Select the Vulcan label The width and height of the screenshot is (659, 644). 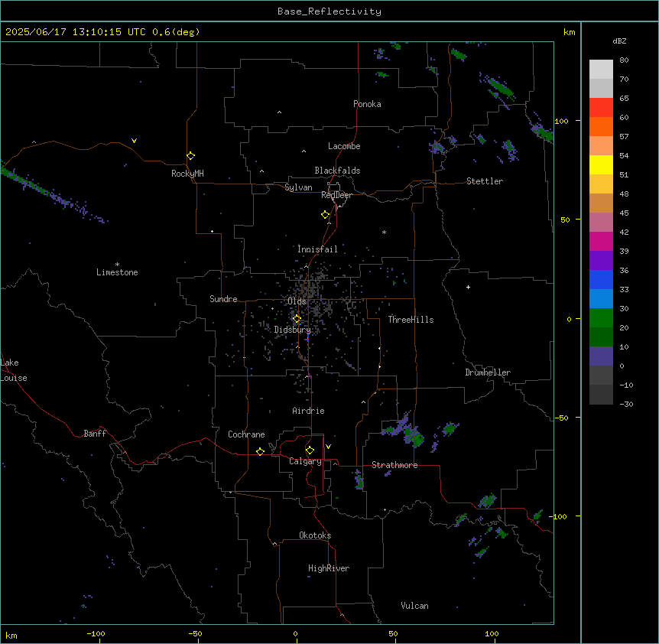click(414, 606)
